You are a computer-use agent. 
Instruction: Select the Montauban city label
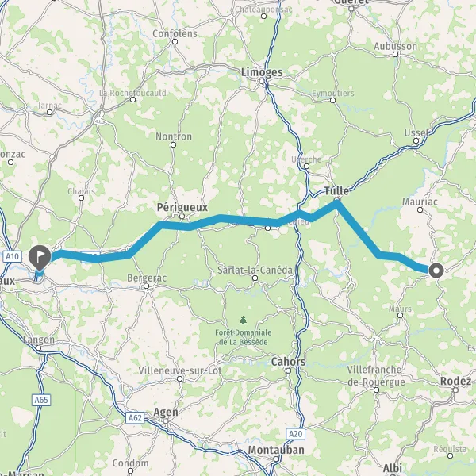coord(276,450)
